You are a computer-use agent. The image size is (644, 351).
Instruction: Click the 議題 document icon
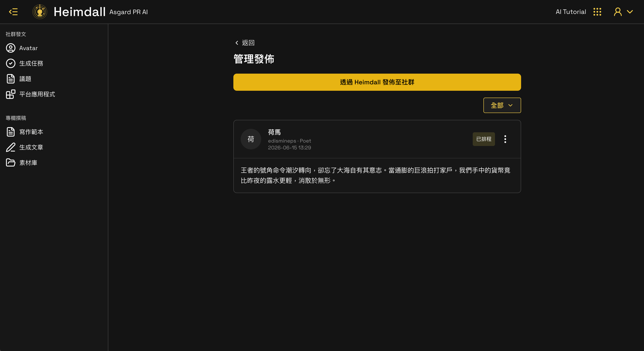tap(10, 79)
